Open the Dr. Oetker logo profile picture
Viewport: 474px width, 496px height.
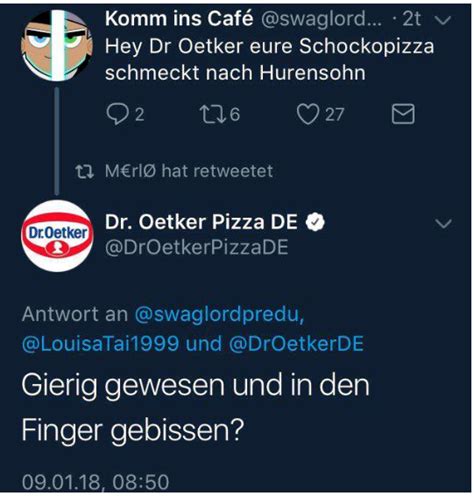(x=57, y=236)
